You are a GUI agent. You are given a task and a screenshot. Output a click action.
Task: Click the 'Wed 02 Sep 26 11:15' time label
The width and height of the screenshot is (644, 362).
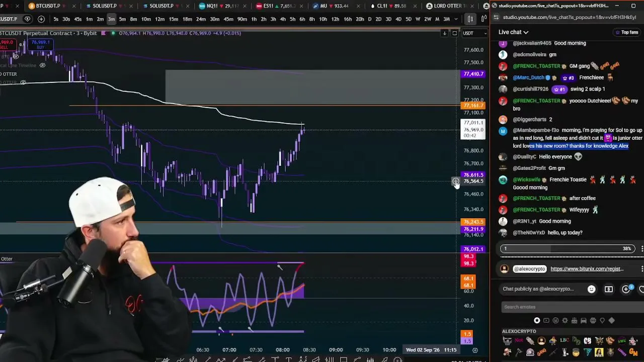tap(431, 350)
